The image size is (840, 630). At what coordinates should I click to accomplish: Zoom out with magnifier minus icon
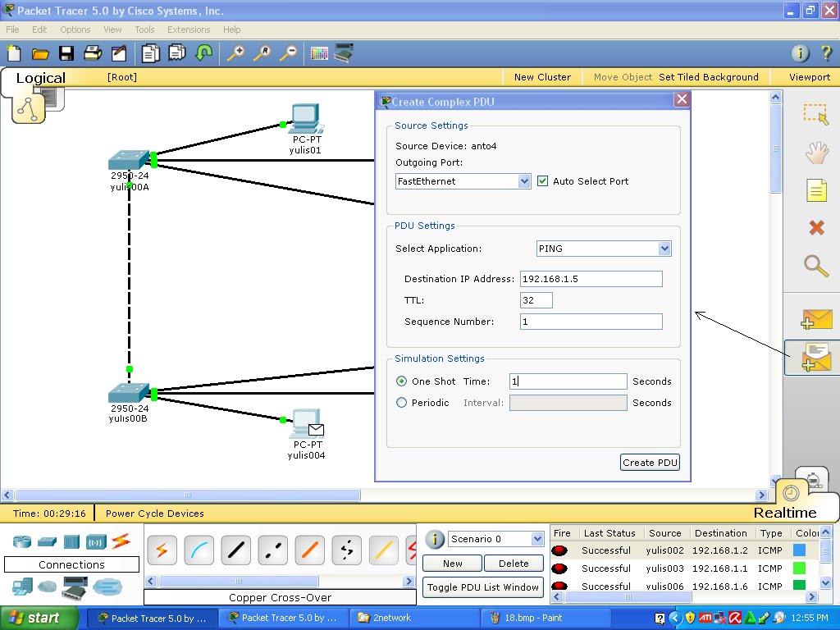click(288, 53)
